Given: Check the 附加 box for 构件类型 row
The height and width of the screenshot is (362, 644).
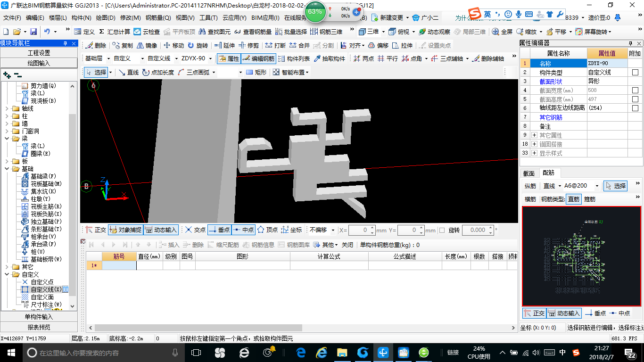Looking at the screenshot, I should coord(635,73).
